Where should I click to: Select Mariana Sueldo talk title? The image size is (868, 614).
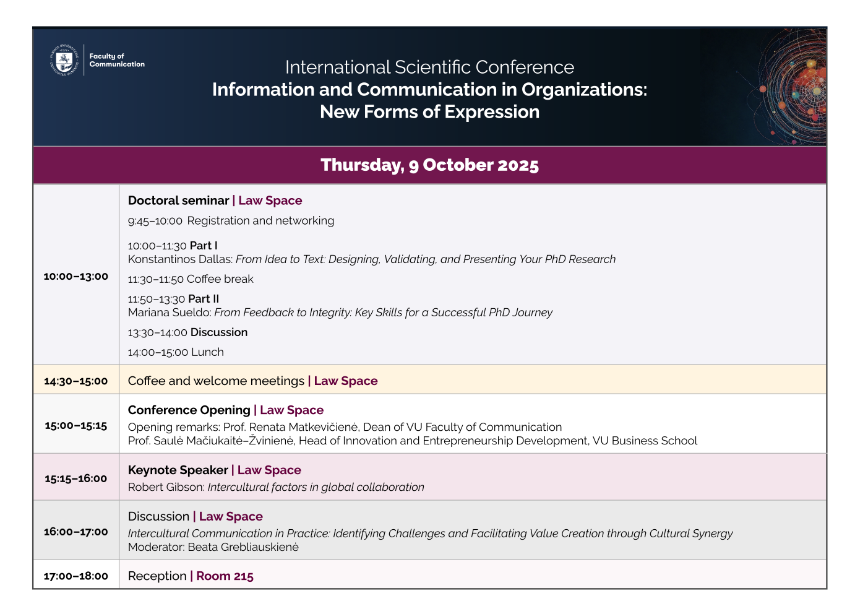coord(383,313)
